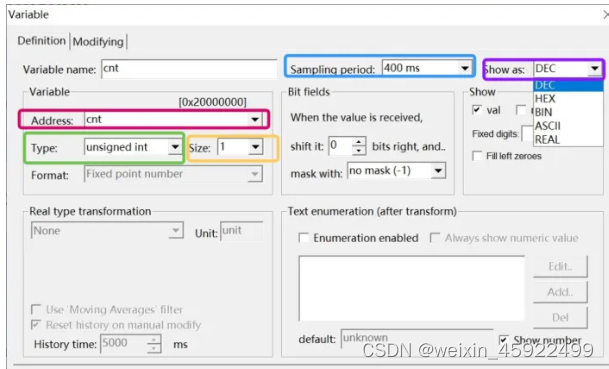Click the Add.. button
Image resolution: width=609 pixels, height=369 pixels.
560,292
